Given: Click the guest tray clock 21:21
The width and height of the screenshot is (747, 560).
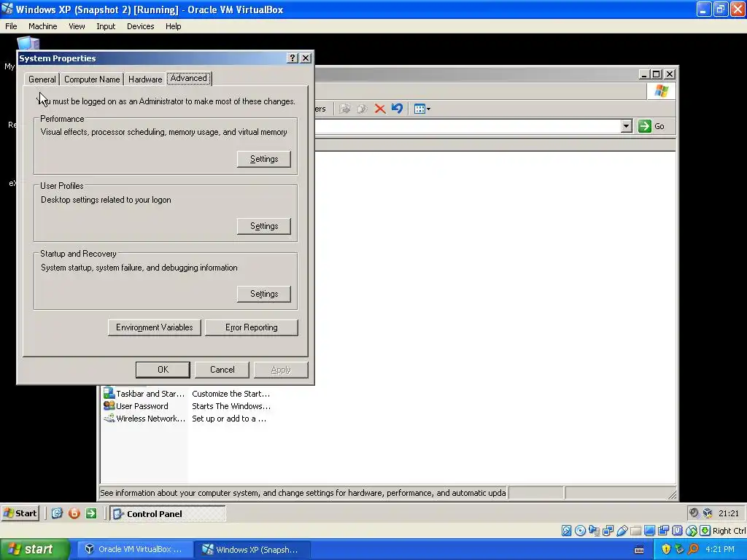Looking at the screenshot, I should tap(729, 513).
